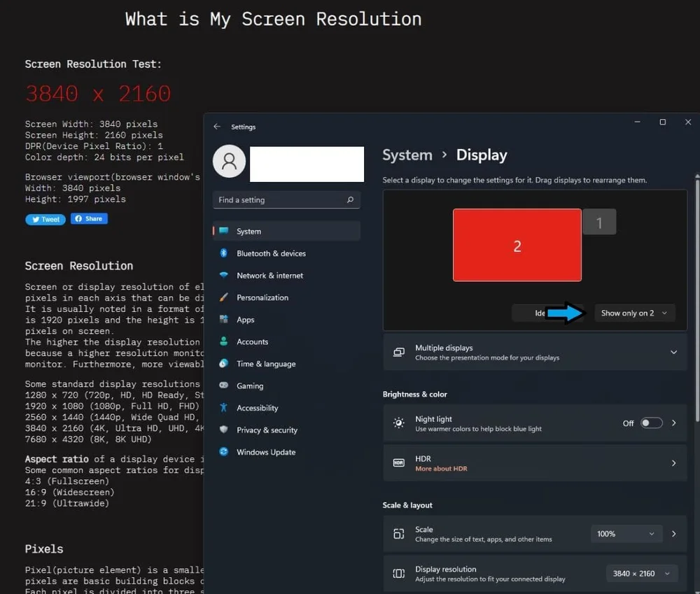The width and height of the screenshot is (700, 594).
Task: Click the Bluetooth icon in sidebar
Action: [224, 253]
